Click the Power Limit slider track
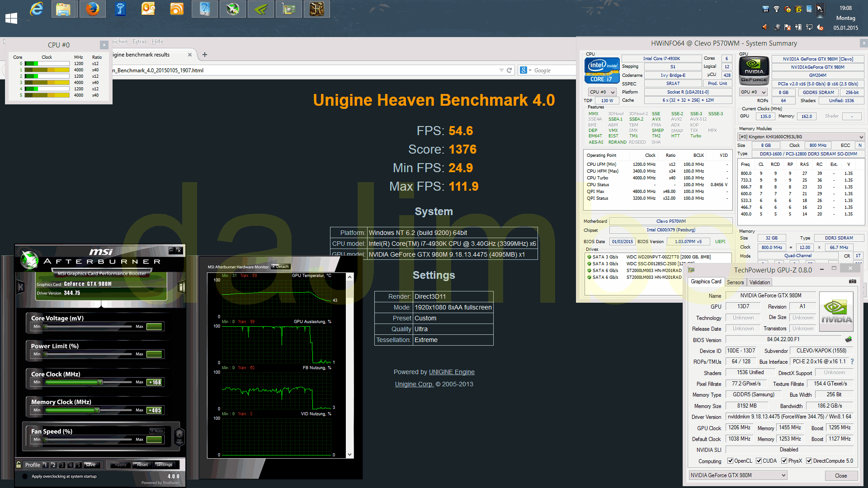This screenshot has width=868, height=488. [x=89, y=354]
